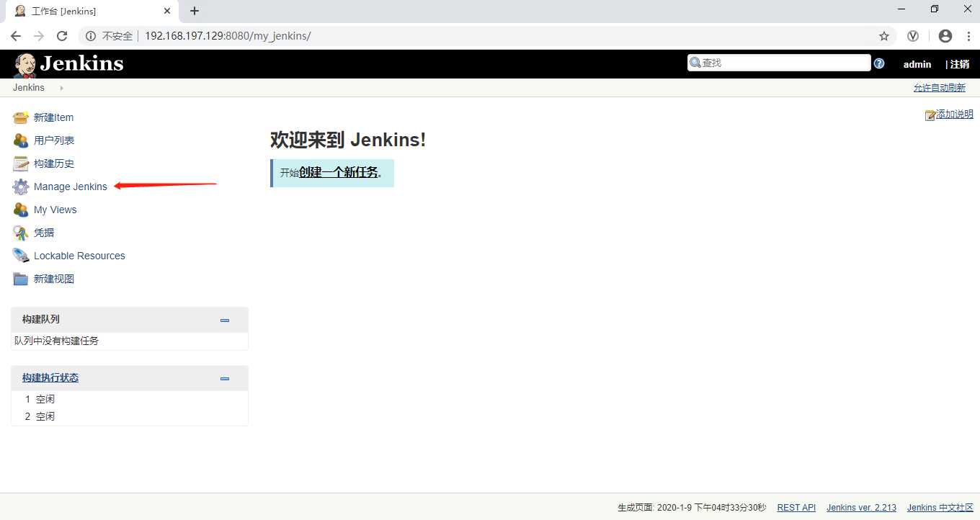Close the 工作台 [Jenkins] browser tab
Image resolution: width=980 pixels, height=520 pixels.
[167, 11]
